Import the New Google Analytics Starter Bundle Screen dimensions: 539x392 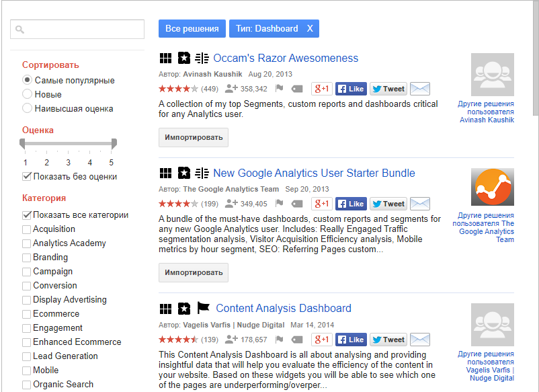tap(193, 273)
